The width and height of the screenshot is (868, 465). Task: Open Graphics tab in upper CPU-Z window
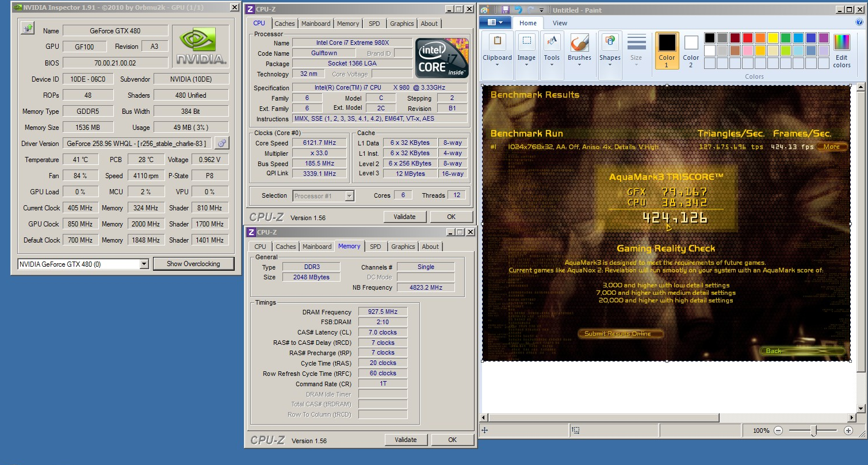coord(402,24)
